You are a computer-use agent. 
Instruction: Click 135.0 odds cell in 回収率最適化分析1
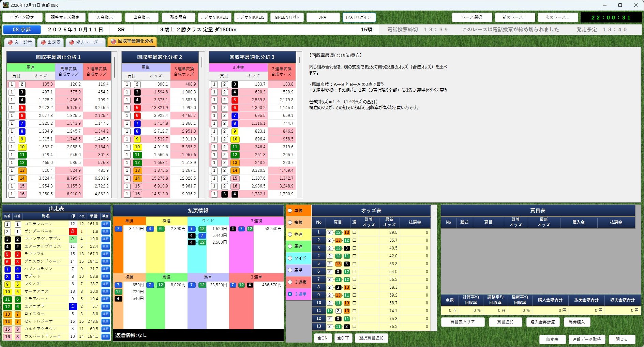[x=41, y=84]
